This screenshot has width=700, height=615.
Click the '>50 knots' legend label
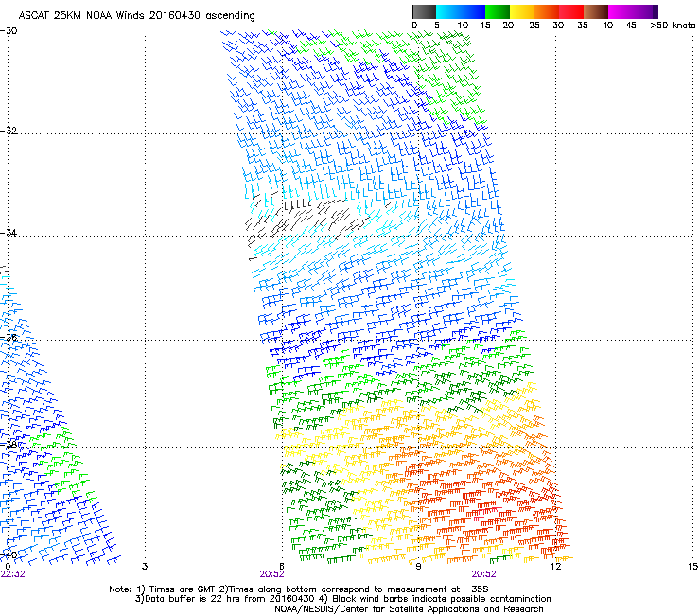coord(673,26)
